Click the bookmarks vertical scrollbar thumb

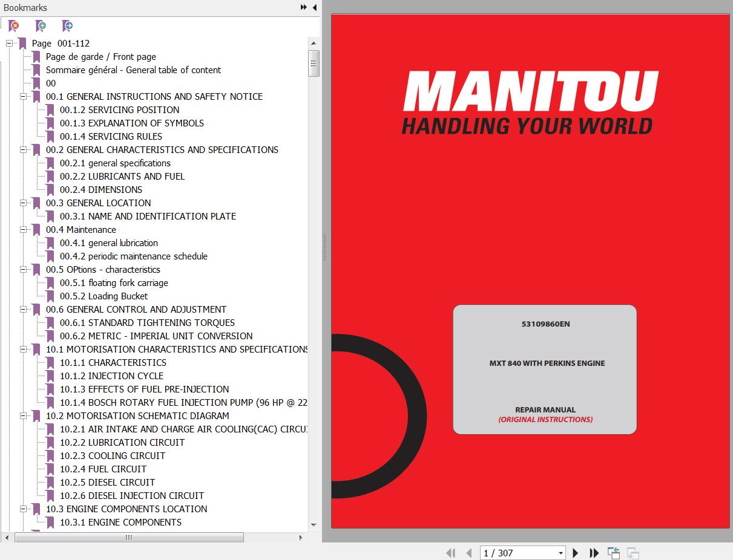(314, 63)
